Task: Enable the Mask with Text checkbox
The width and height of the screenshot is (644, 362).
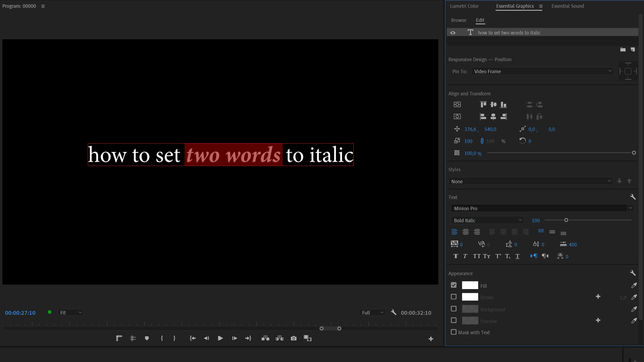Action: click(x=454, y=332)
